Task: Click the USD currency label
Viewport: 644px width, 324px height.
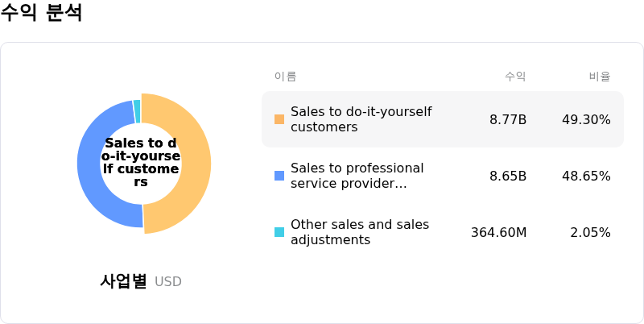Action: click(168, 282)
